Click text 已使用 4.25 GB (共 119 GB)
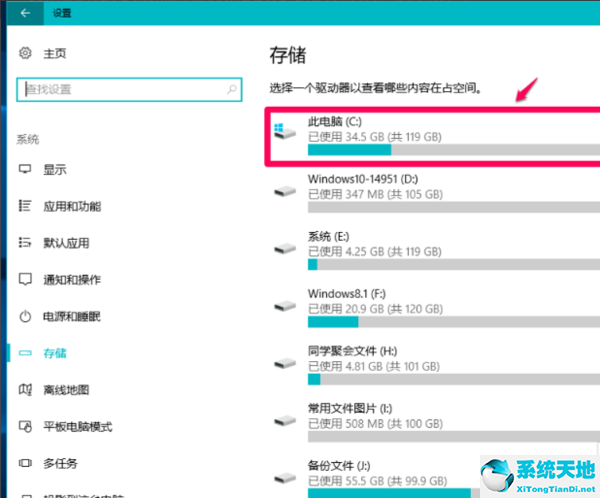The height and width of the screenshot is (498, 600). (x=375, y=251)
